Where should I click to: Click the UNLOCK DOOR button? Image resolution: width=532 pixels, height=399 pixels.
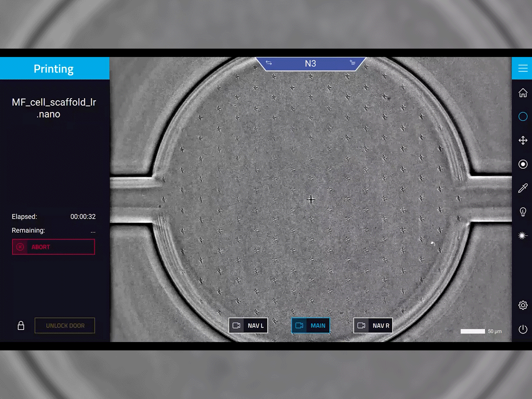64,325
